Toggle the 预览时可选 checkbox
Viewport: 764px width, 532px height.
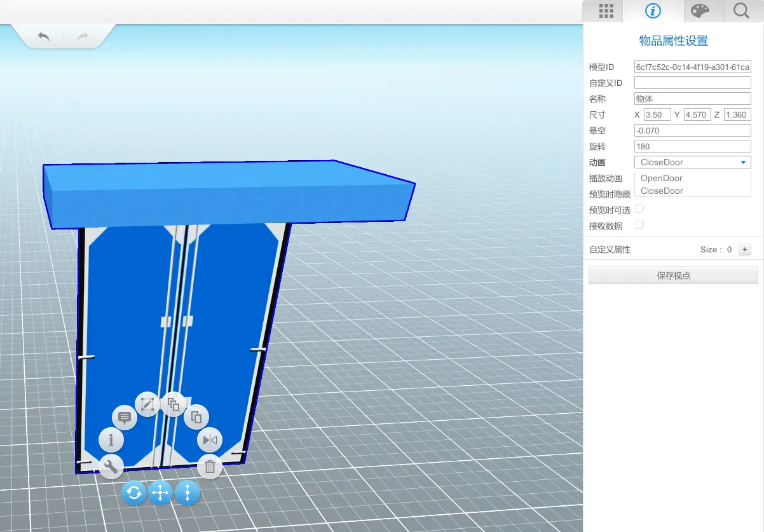639,208
